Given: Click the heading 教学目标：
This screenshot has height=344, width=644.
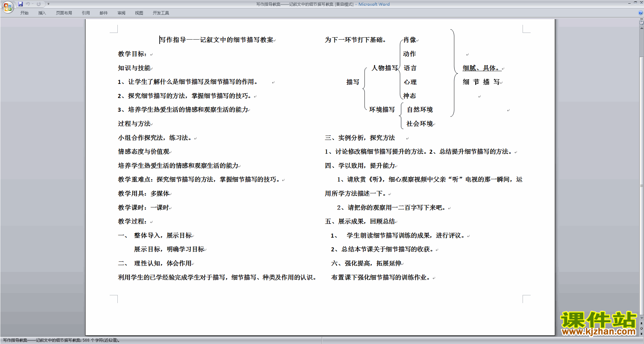Looking at the screenshot, I should [x=132, y=54].
